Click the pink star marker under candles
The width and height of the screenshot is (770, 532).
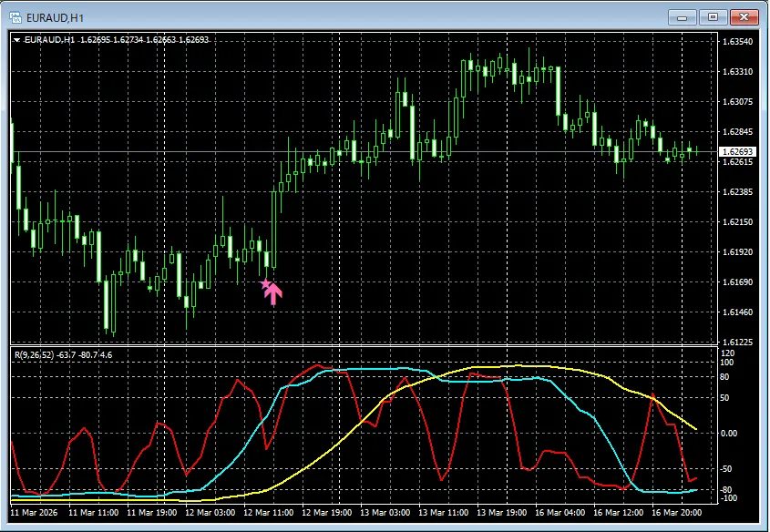tap(266, 285)
